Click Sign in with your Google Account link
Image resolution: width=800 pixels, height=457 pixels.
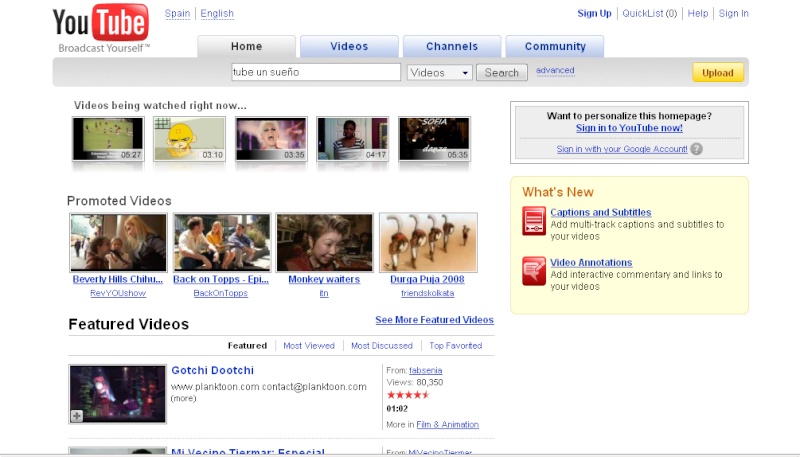pos(622,149)
